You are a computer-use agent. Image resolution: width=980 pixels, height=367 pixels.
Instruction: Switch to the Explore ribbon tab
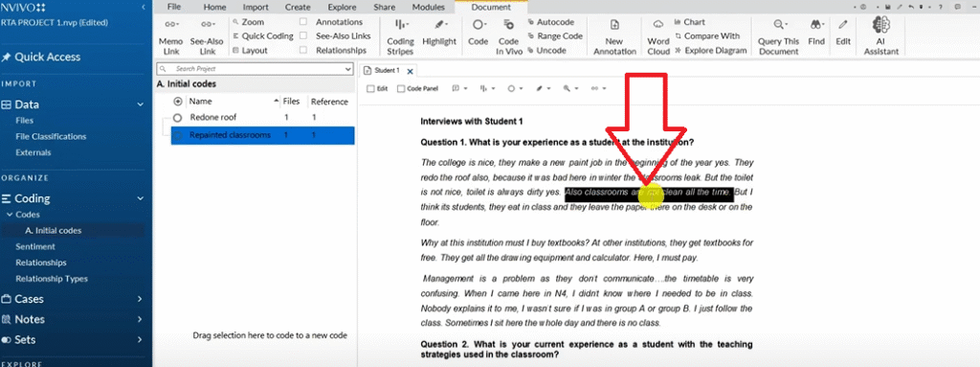coord(342,8)
